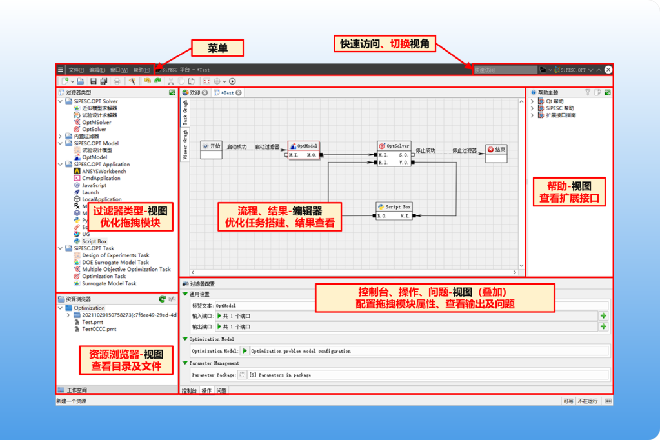Expand the 20211029 folder in the resource browser

click(68, 315)
